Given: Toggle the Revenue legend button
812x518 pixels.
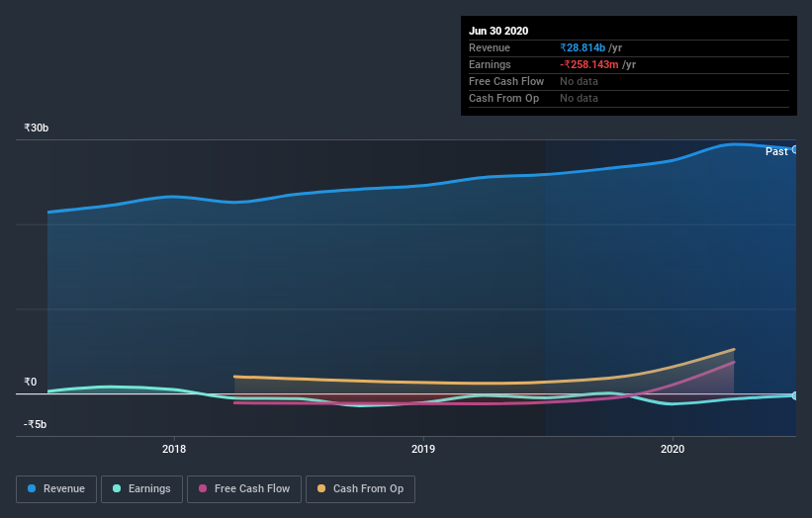Looking at the screenshot, I should click(x=56, y=489).
